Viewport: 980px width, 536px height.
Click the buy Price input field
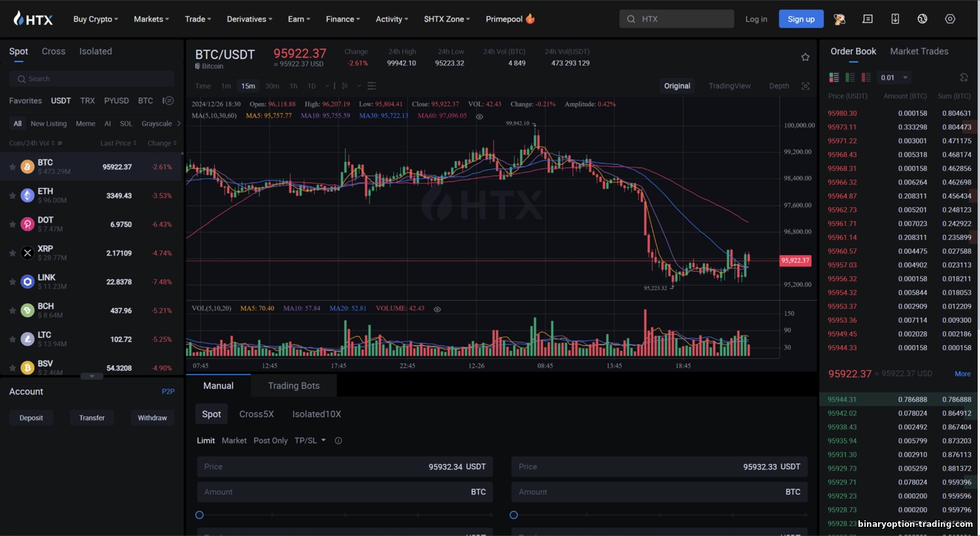345,467
